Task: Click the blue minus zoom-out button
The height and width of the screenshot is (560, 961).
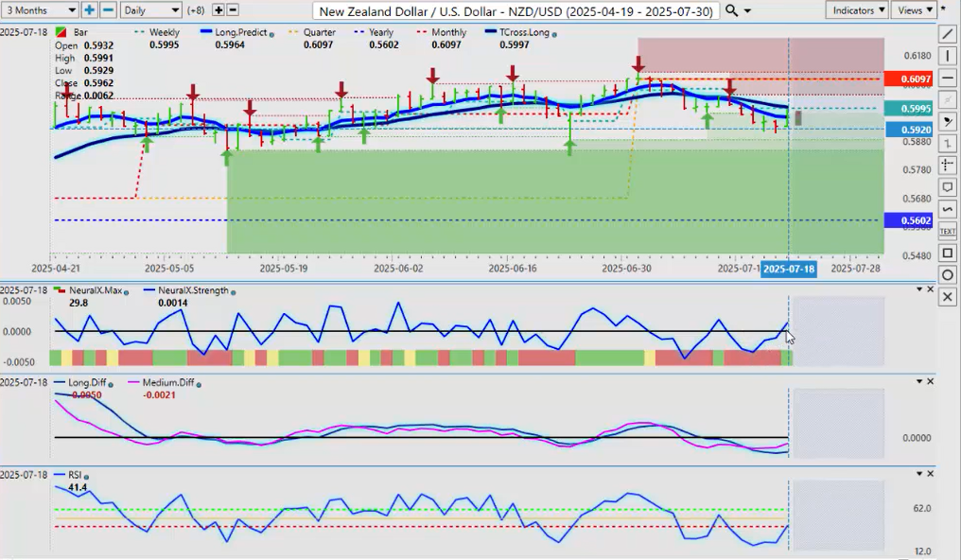Action: click(108, 10)
